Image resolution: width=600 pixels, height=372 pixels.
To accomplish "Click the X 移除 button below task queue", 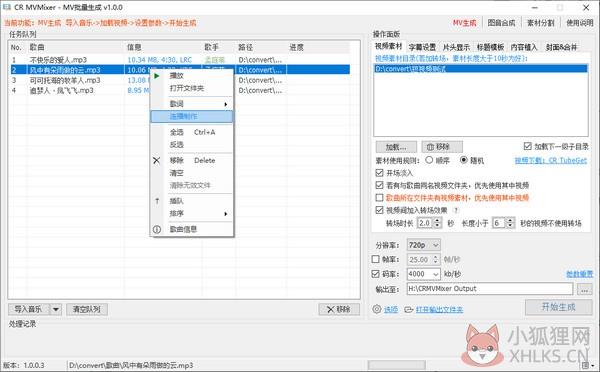I will click(x=339, y=309).
